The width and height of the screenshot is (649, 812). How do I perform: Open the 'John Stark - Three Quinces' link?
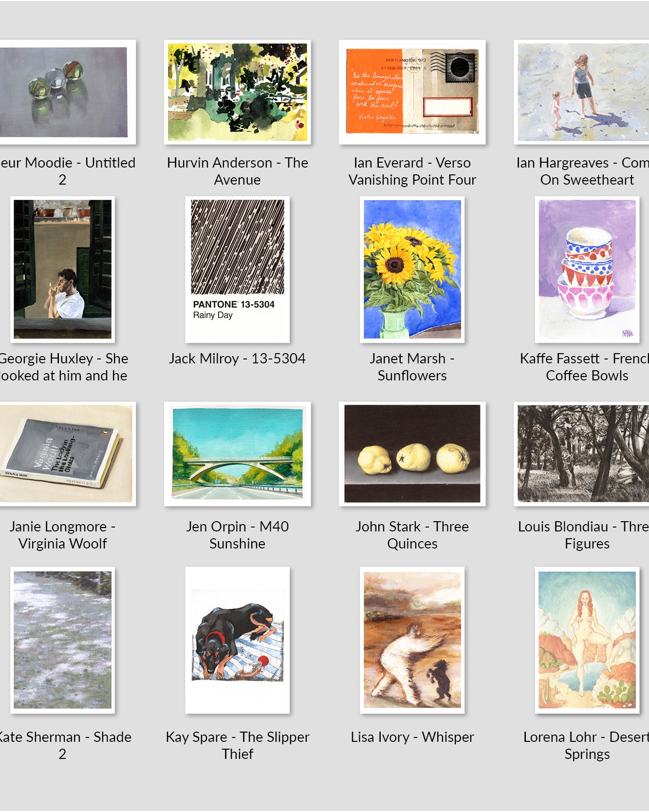(x=412, y=535)
